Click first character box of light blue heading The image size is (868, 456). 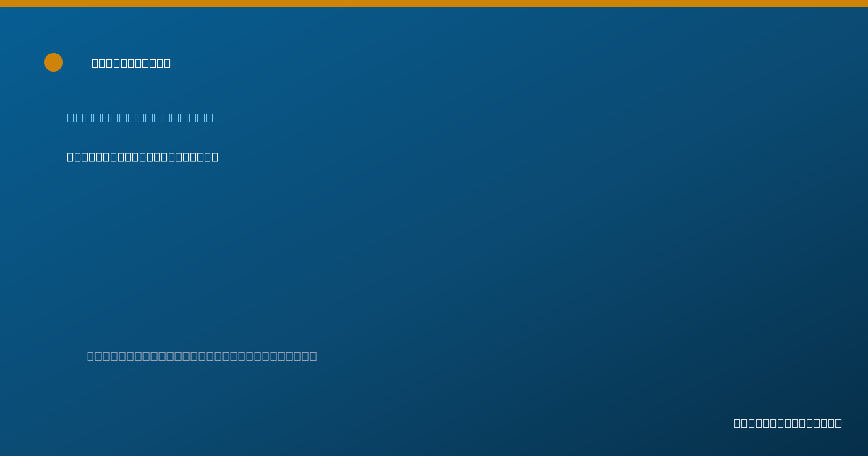point(71,117)
